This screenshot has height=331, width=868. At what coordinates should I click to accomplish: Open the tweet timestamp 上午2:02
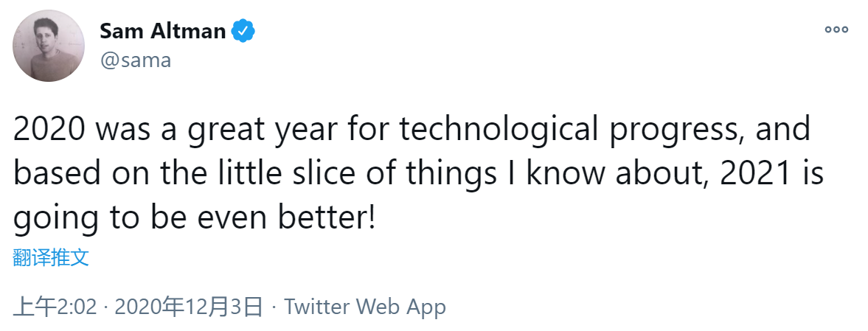(x=55, y=307)
